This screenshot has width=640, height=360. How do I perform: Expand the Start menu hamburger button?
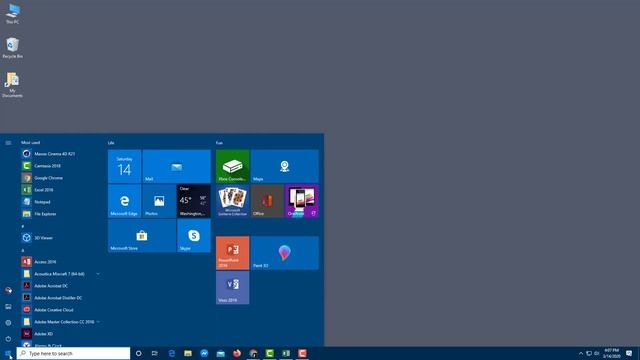point(8,143)
